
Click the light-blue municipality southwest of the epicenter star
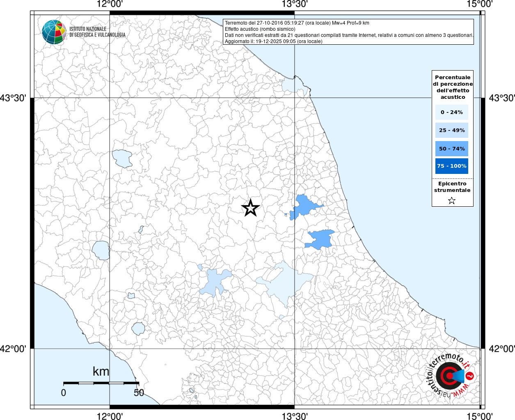click(215, 282)
